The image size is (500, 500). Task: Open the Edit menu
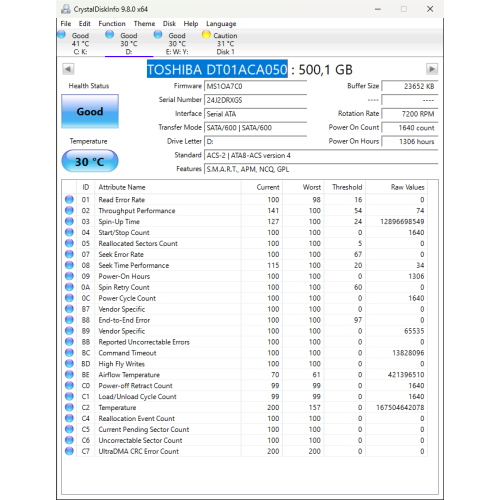click(84, 24)
